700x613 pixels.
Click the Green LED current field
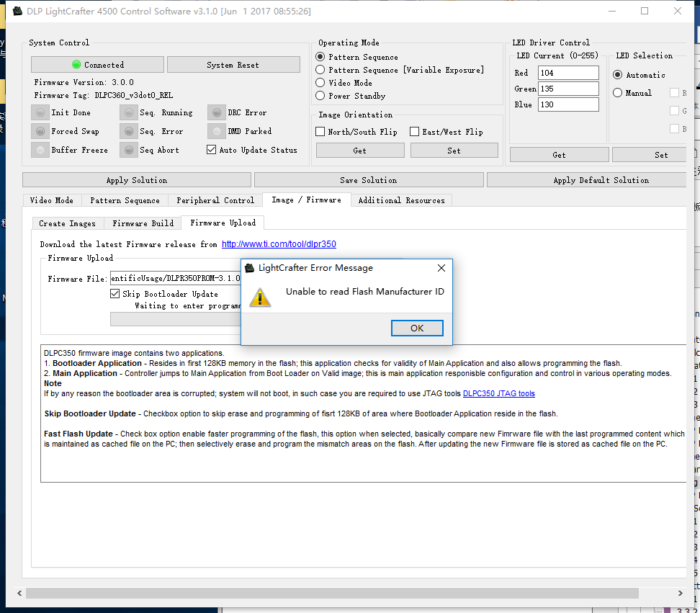(568, 89)
